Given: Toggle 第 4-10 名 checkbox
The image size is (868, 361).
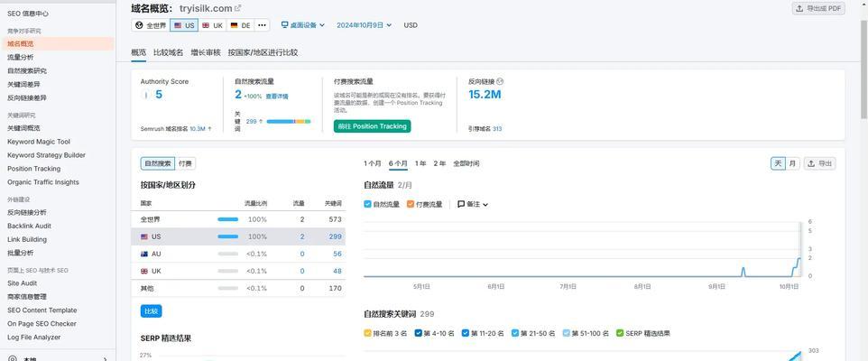Looking at the screenshot, I should 418,333.
